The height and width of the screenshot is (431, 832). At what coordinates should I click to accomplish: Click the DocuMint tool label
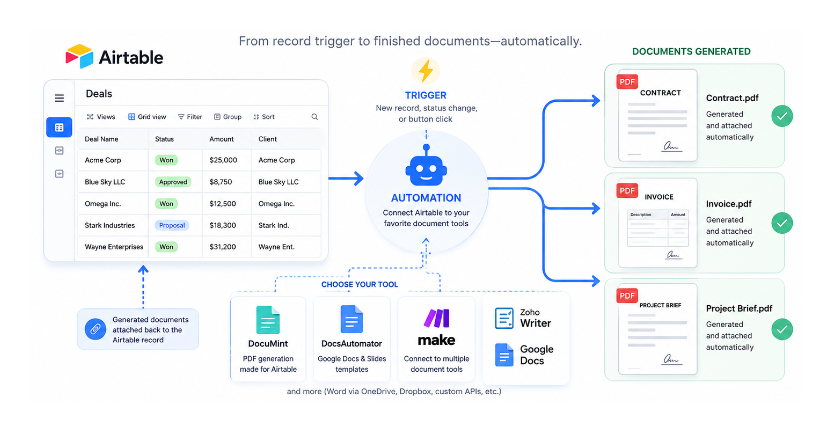tap(268, 344)
